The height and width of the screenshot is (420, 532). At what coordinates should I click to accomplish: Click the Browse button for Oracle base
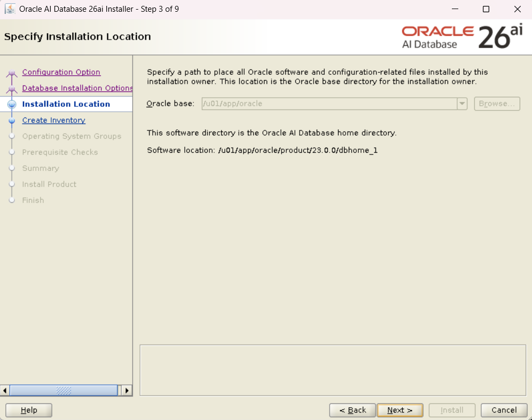click(497, 104)
